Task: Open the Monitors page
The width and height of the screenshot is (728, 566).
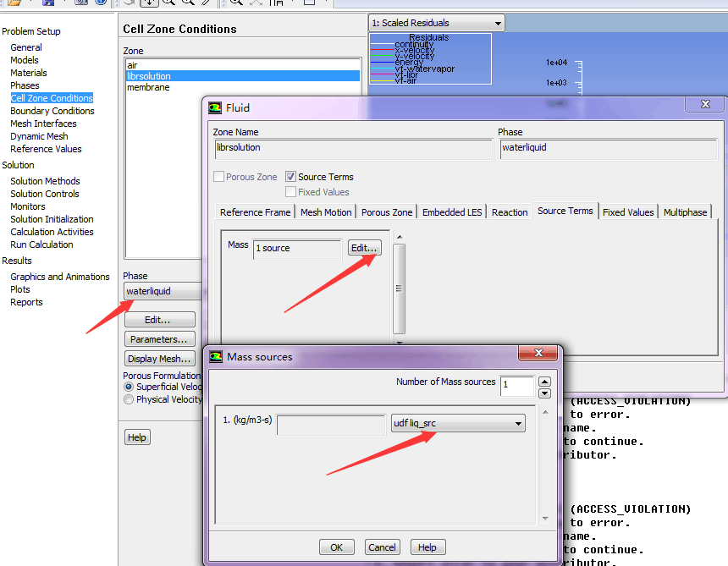Action: click(28, 206)
